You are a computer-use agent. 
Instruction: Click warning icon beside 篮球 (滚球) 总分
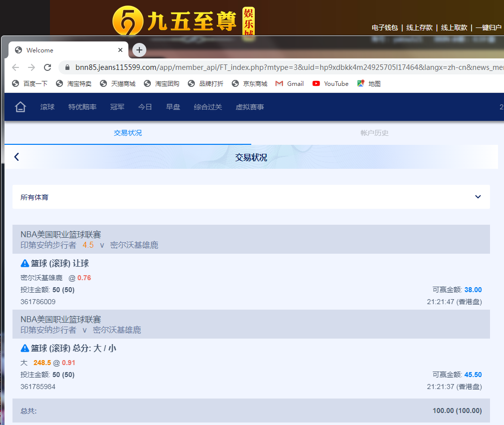(x=25, y=348)
